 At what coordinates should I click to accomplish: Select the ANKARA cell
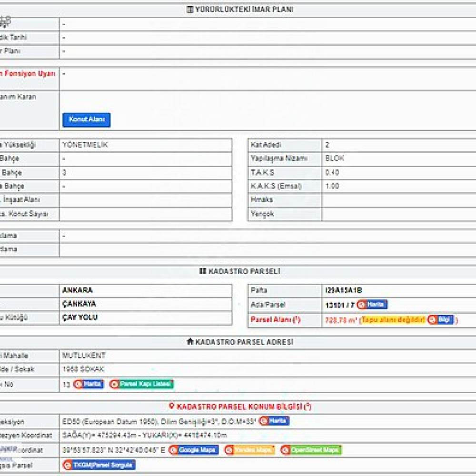[145, 290]
